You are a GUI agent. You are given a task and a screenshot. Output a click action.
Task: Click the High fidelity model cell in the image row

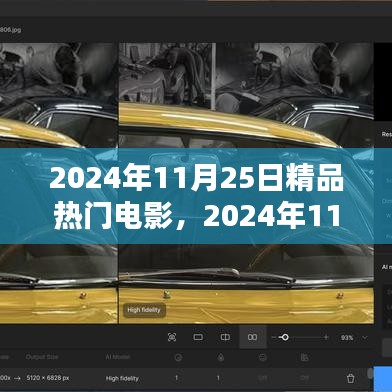(122, 378)
